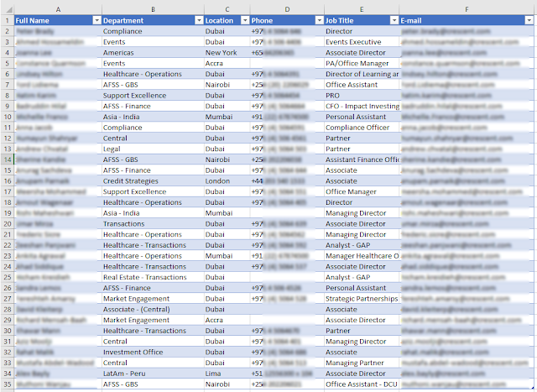Select column C header
The height and width of the screenshot is (392, 537).
tap(227, 9)
